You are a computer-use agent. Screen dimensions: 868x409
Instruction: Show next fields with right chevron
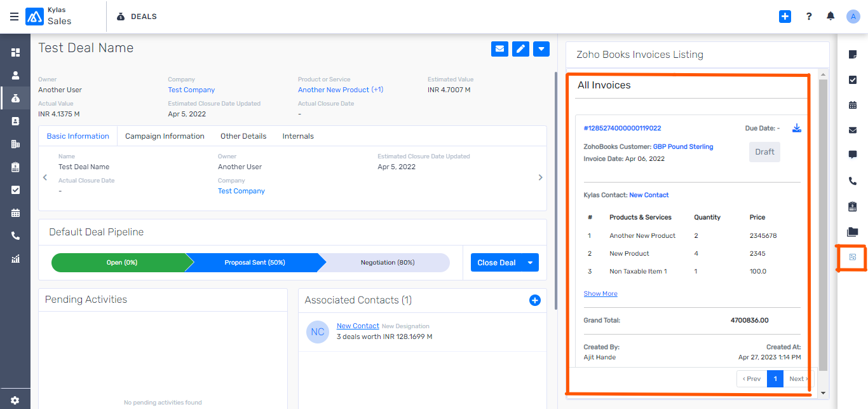click(x=540, y=177)
